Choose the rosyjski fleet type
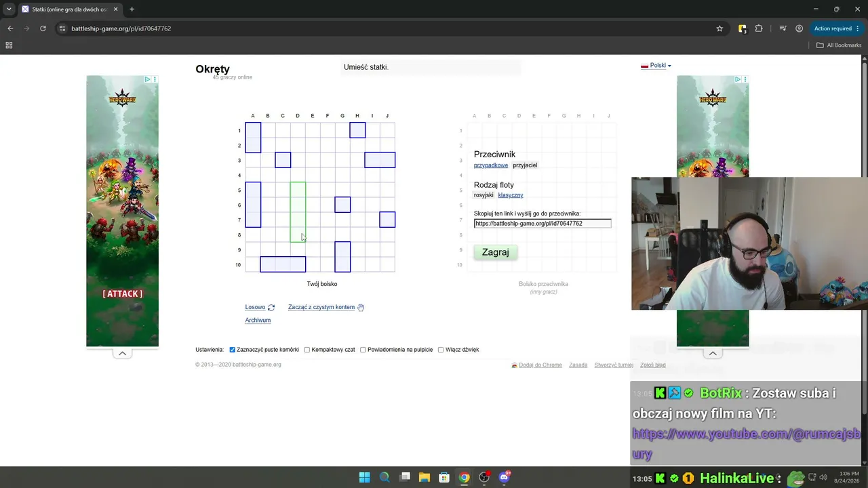The height and width of the screenshot is (488, 868). [x=484, y=195]
